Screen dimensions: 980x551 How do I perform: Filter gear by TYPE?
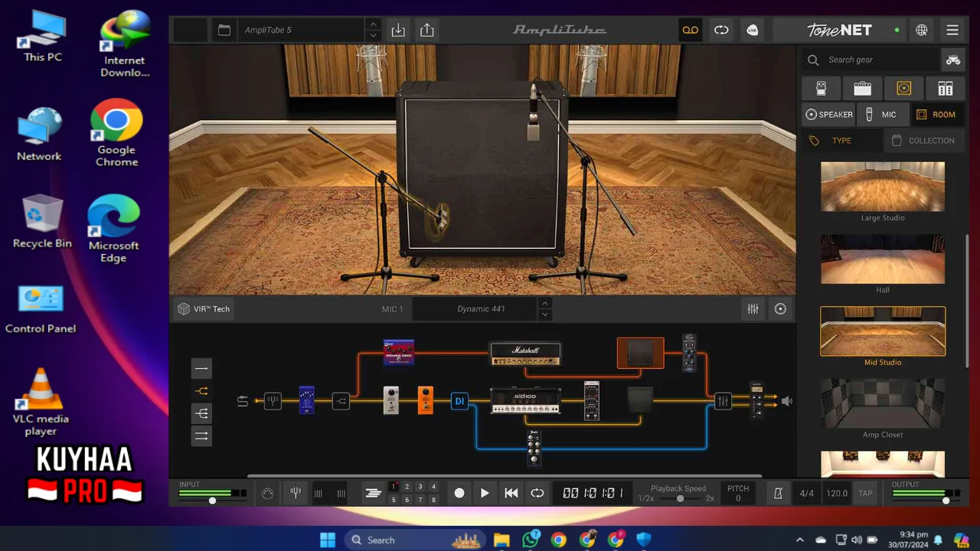pos(841,141)
